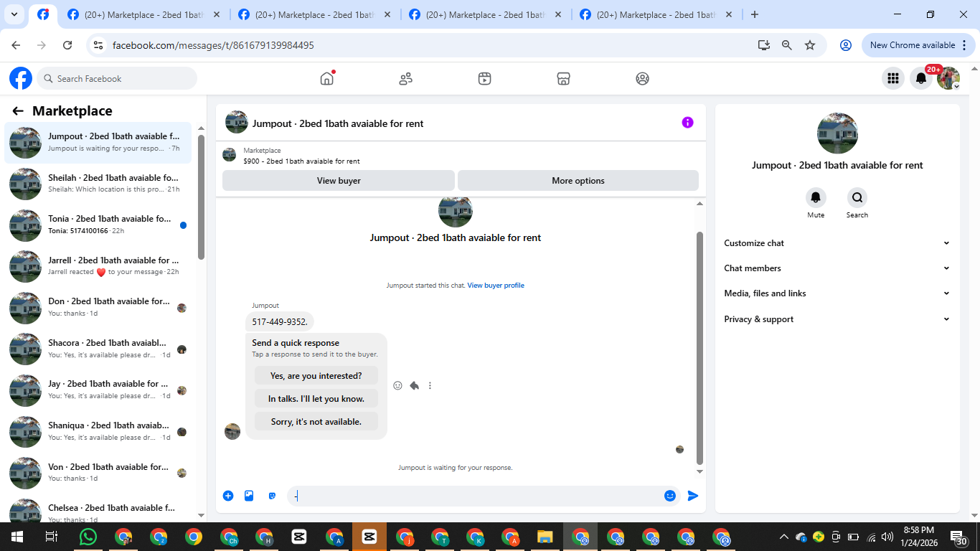This screenshot has height=551, width=980.
Task: Open Chrome zoom magnifier icon in address bar
Action: click(x=787, y=45)
